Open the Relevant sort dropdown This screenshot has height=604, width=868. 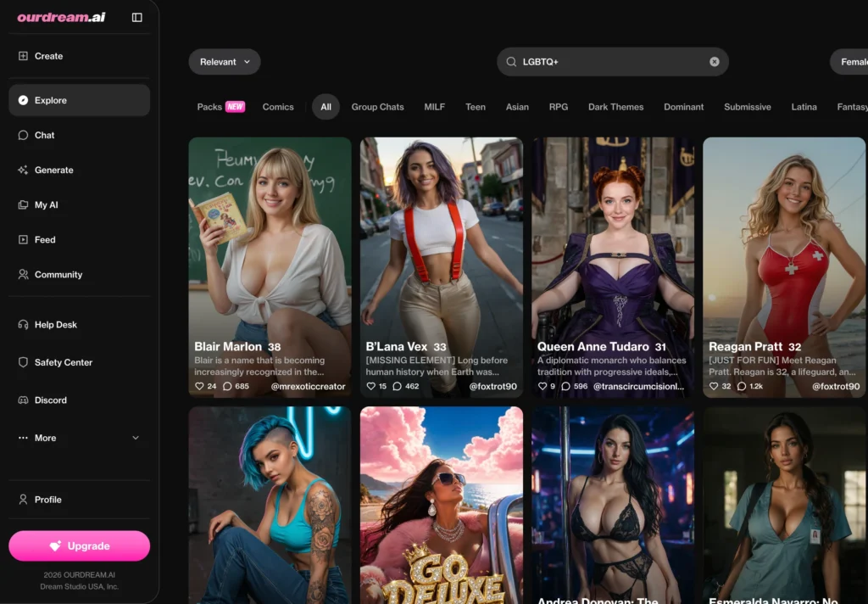(x=224, y=62)
